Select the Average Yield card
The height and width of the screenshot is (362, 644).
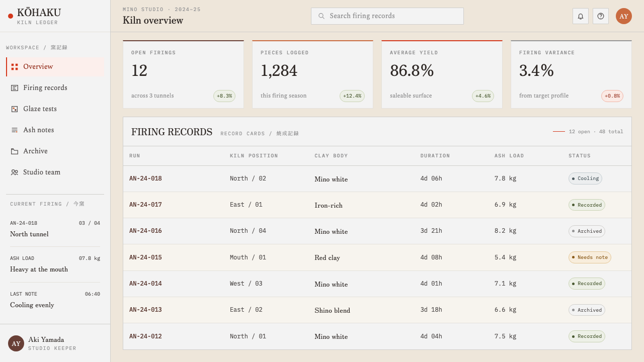tap(442, 74)
